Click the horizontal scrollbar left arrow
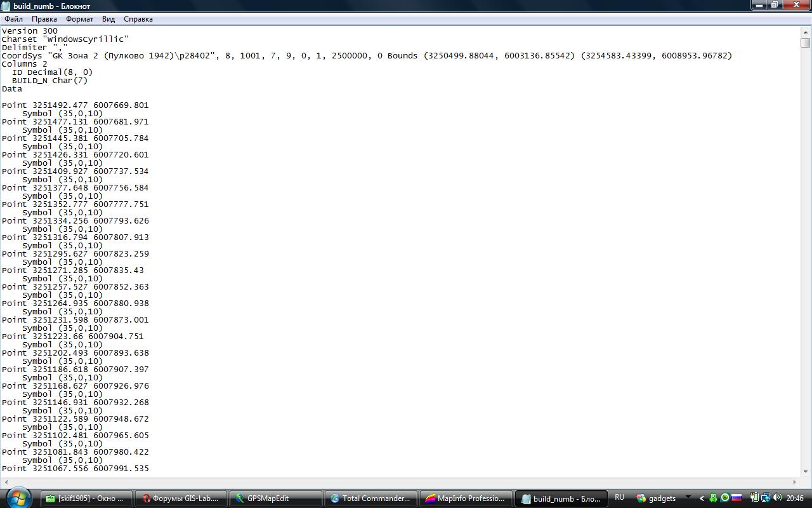Viewport: 812px width, 508px height. coord(5,482)
